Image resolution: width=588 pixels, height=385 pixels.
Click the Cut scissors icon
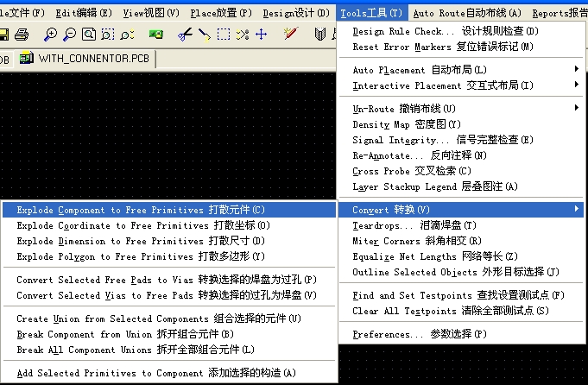pyautogui.click(x=185, y=35)
